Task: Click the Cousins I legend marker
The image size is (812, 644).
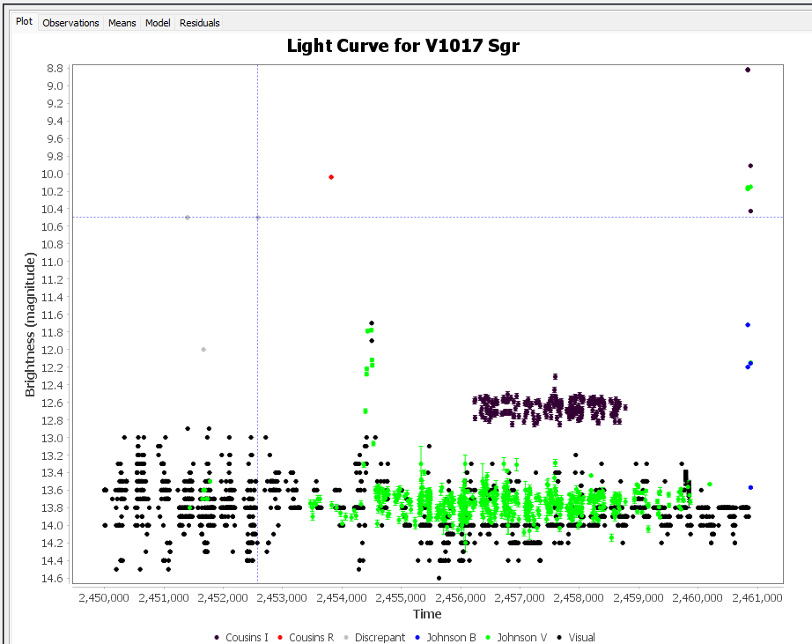Action: 217,637
